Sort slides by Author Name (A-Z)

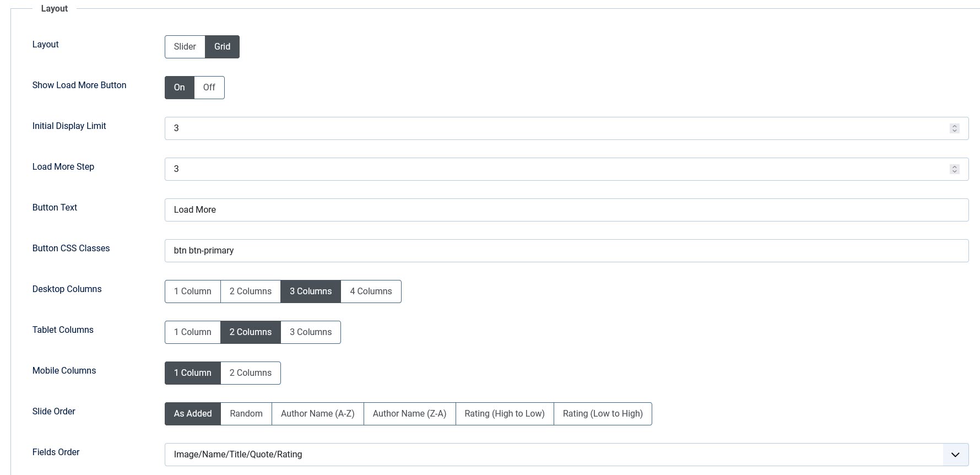pyautogui.click(x=317, y=414)
